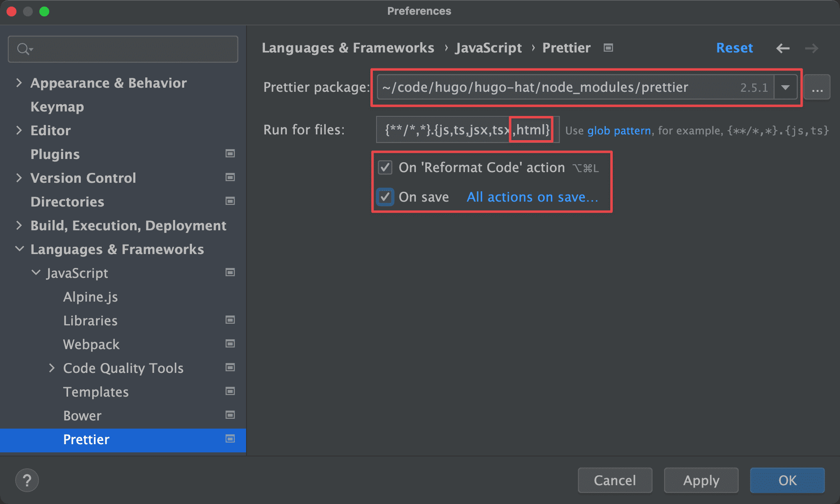840x504 pixels.
Task: Expand Build, Execution, Deployment section
Action: pos(19,225)
